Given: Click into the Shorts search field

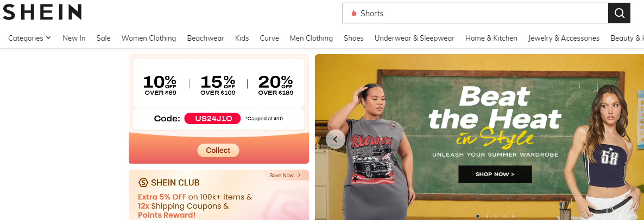Looking at the screenshot, I should tap(475, 13).
